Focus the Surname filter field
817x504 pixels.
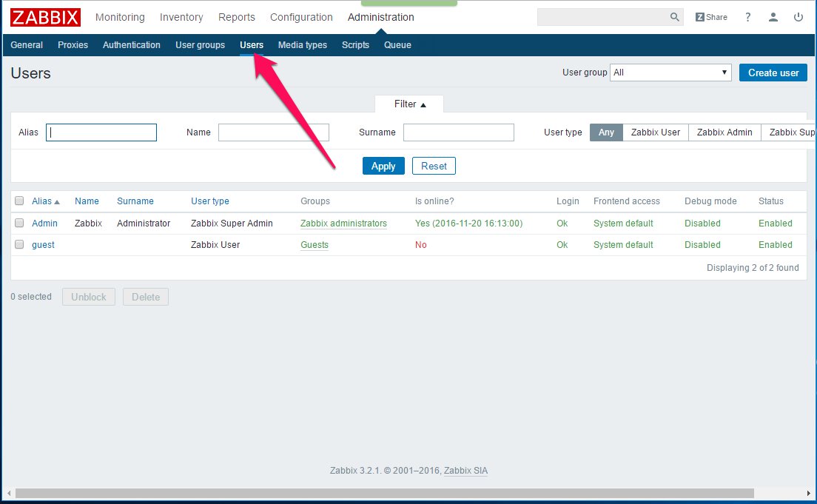[x=459, y=132]
